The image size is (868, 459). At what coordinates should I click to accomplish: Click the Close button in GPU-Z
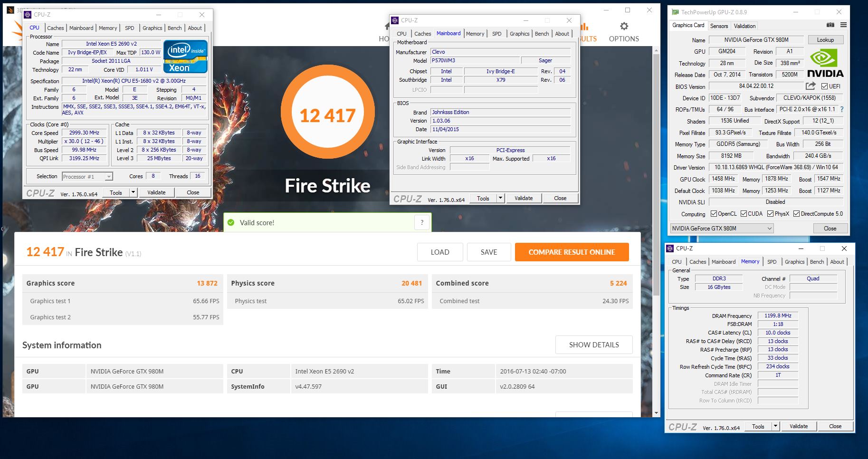(x=830, y=229)
